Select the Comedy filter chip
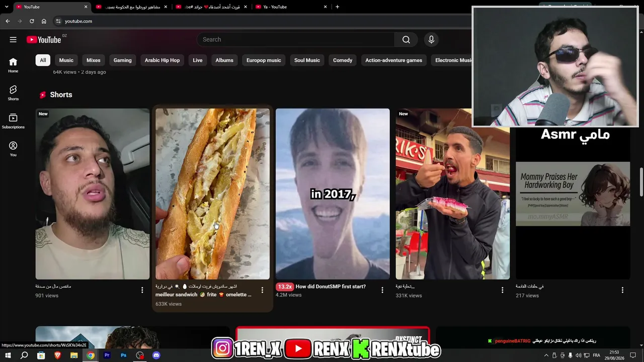 343,60
